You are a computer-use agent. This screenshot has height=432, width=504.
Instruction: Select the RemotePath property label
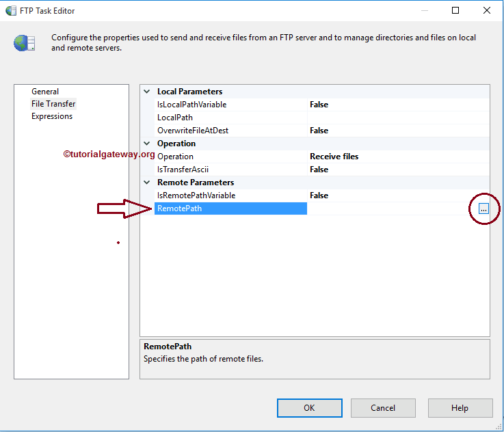(230, 208)
